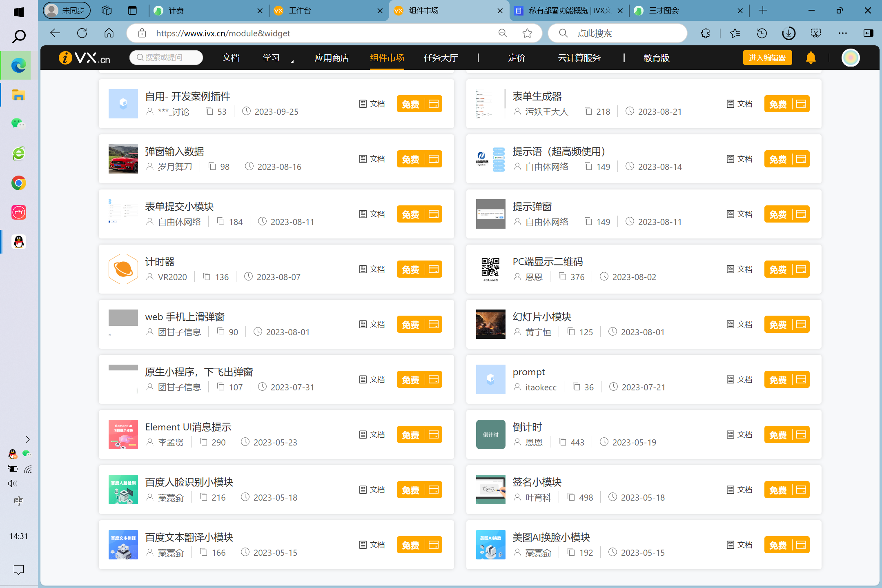This screenshot has height=588, width=882.
Task: Open Windows Start menu
Action: [x=19, y=12]
